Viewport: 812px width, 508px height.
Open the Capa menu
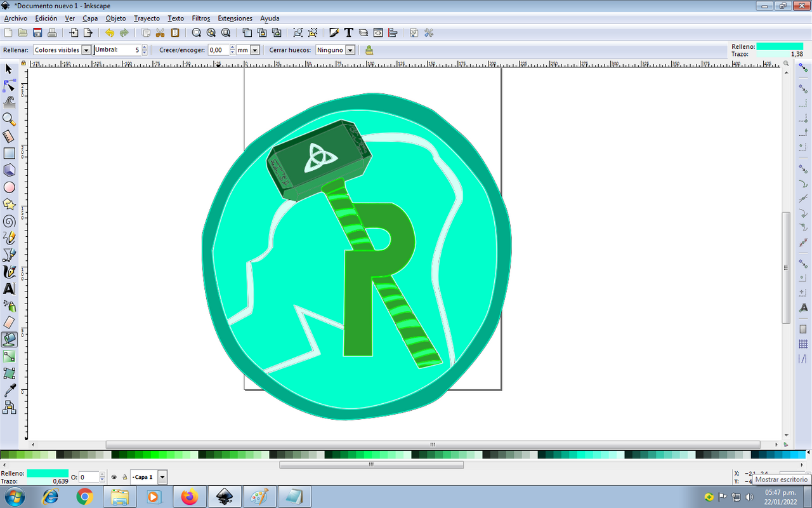pyautogui.click(x=90, y=18)
